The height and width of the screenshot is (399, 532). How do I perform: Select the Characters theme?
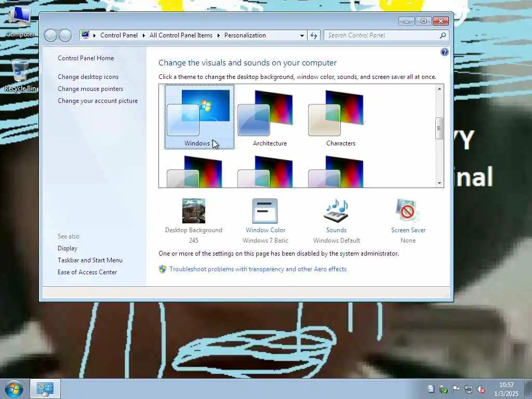tap(341, 117)
